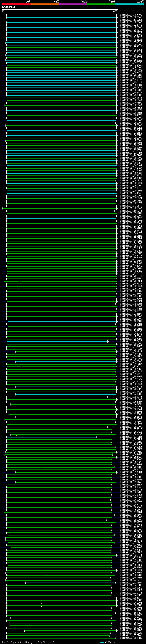The image size is (146, 644).
Task: Click the red 20% legend segment
Action: (16, 4)
